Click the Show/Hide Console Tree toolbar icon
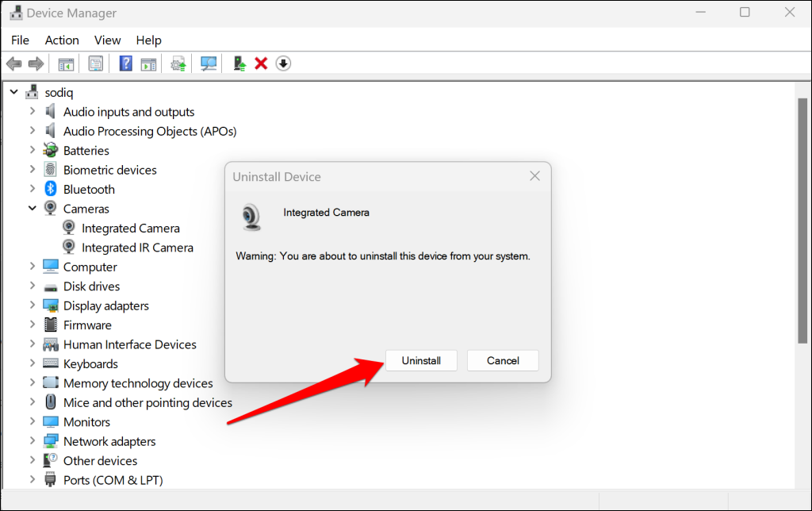This screenshot has height=511, width=812. click(66, 64)
